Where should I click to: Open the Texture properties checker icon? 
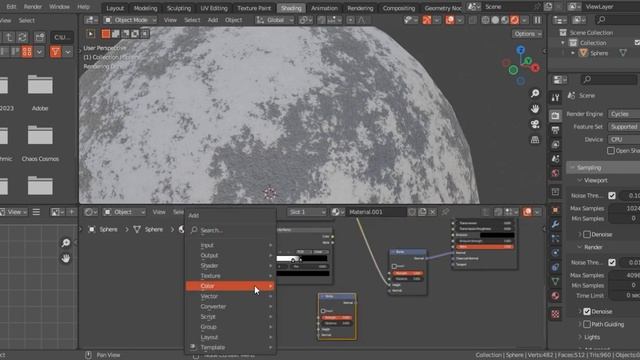[555, 314]
